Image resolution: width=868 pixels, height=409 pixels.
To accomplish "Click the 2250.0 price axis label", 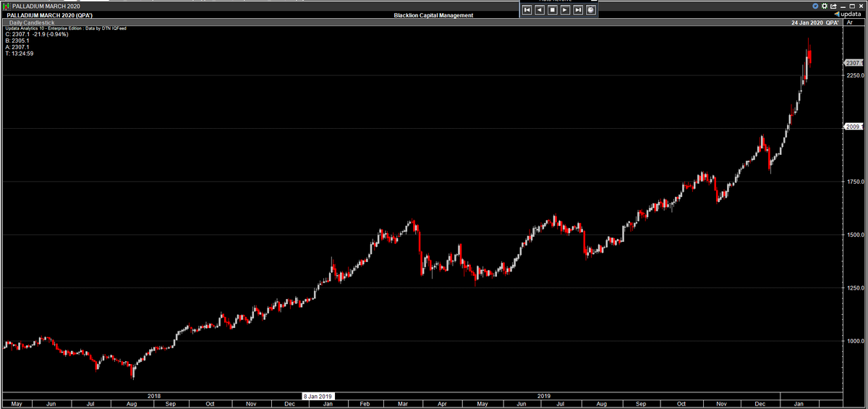I will [x=855, y=75].
